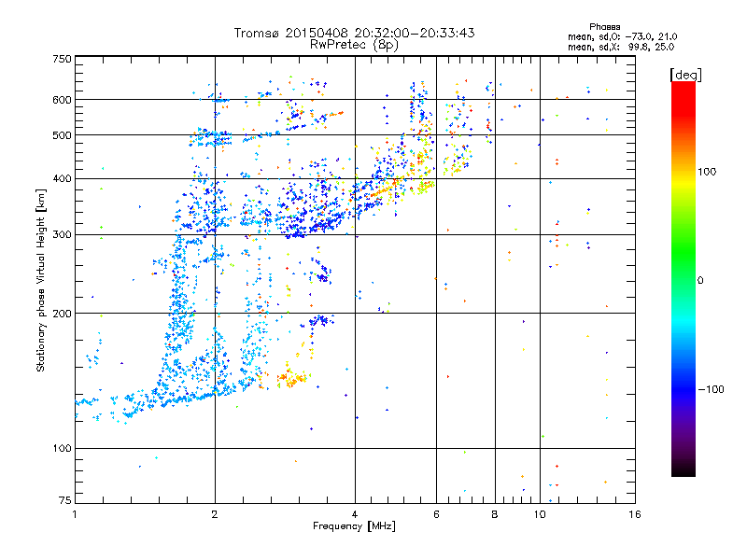Click the x-axis tick label '2'
This screenshot has width=747, height=560.
[x=215, y=514]
